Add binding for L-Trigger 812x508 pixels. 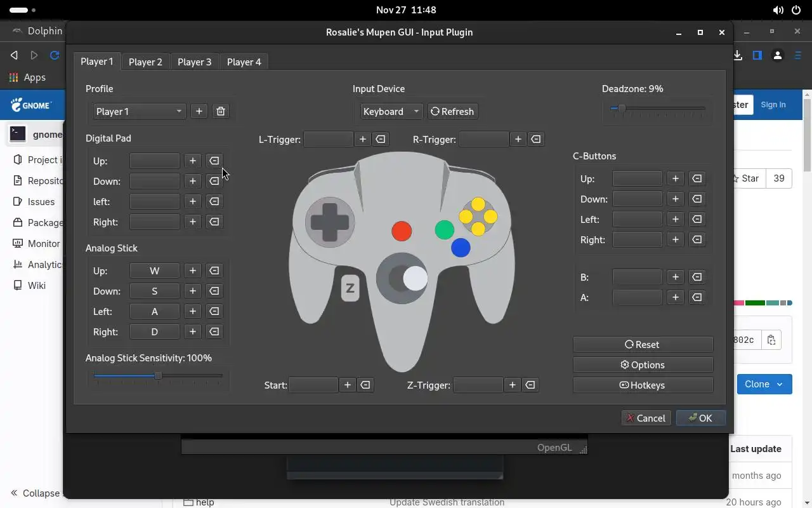click(x=363, y=139)
